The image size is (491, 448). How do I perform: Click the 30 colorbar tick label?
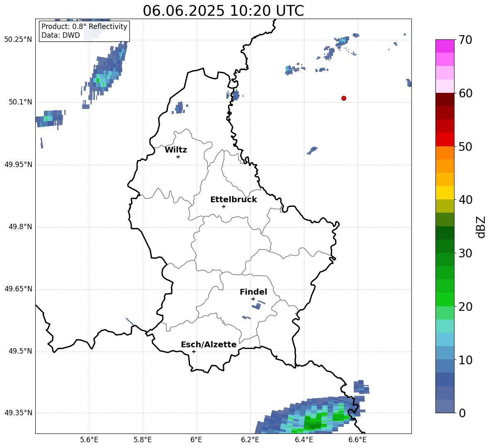465,253
